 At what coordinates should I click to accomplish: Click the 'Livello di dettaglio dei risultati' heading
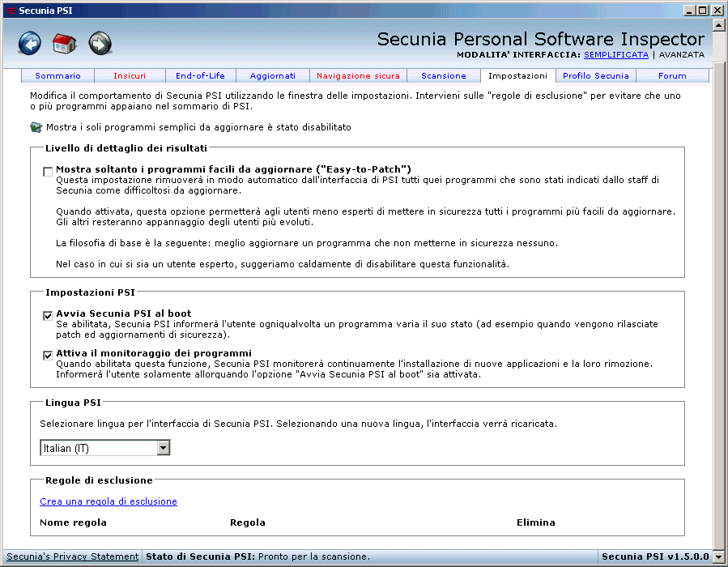126,148
